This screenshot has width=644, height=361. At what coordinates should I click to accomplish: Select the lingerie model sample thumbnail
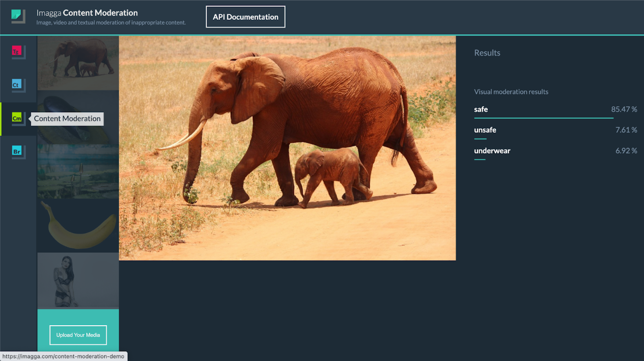[x=78, y=280]
